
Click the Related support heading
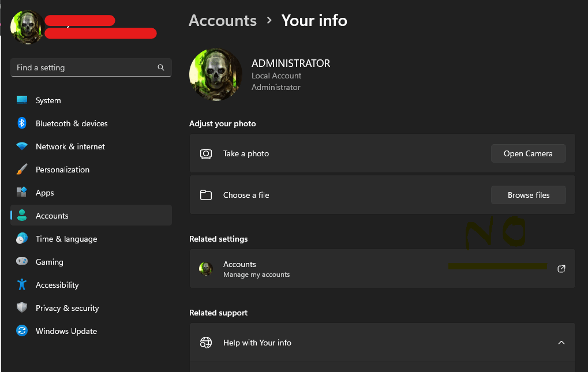point(218,313)
